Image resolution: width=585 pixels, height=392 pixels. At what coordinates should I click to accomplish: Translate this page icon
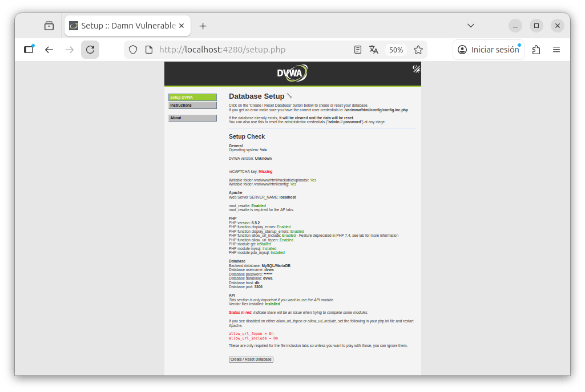[x=373, y=50]
